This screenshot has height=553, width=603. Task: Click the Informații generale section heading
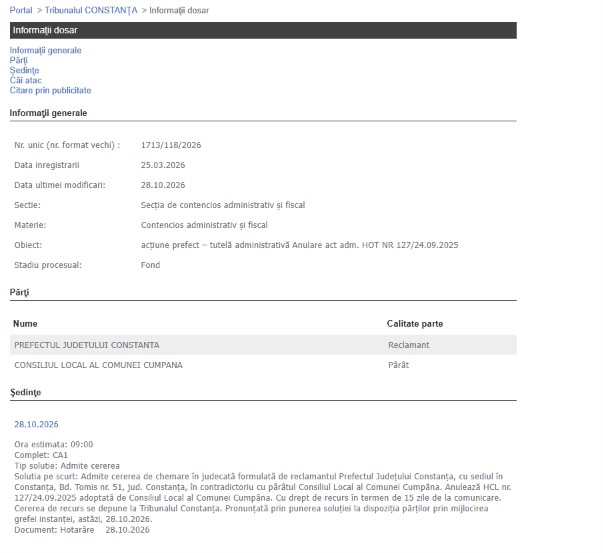click(48, 113)
